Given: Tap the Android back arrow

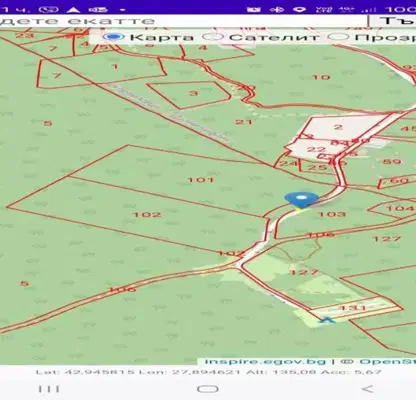Looking at the screenshot, I should 367,389.
